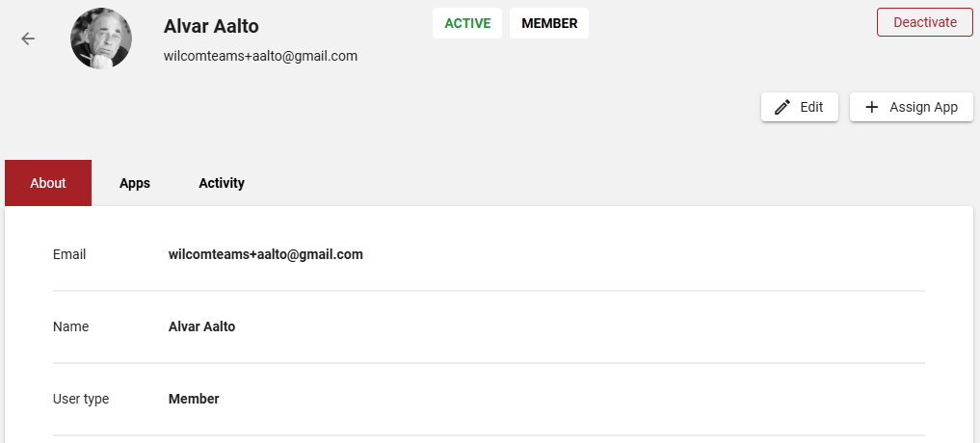Deactivate this user account

(925, 22)
